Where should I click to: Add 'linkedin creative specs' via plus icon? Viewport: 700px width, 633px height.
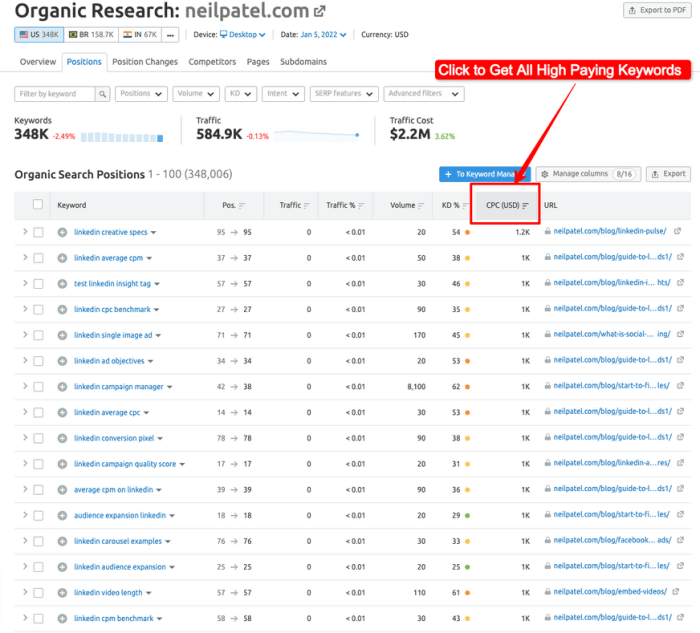click(62, 232)
